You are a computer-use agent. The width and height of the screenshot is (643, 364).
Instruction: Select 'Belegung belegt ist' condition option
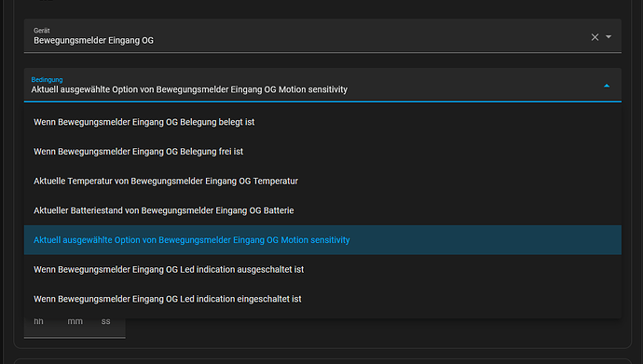pyautogui.click(x=322, y=122)
